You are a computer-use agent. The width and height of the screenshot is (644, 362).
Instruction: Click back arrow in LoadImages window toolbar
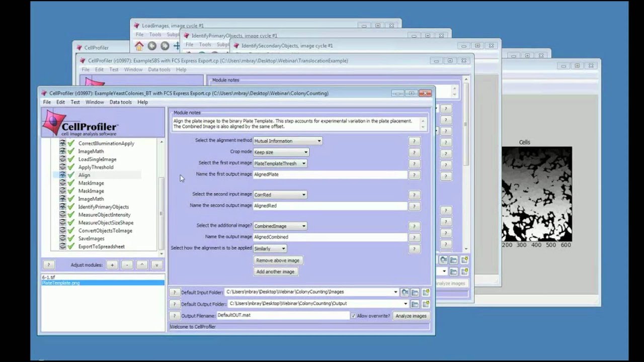point(152,46)
